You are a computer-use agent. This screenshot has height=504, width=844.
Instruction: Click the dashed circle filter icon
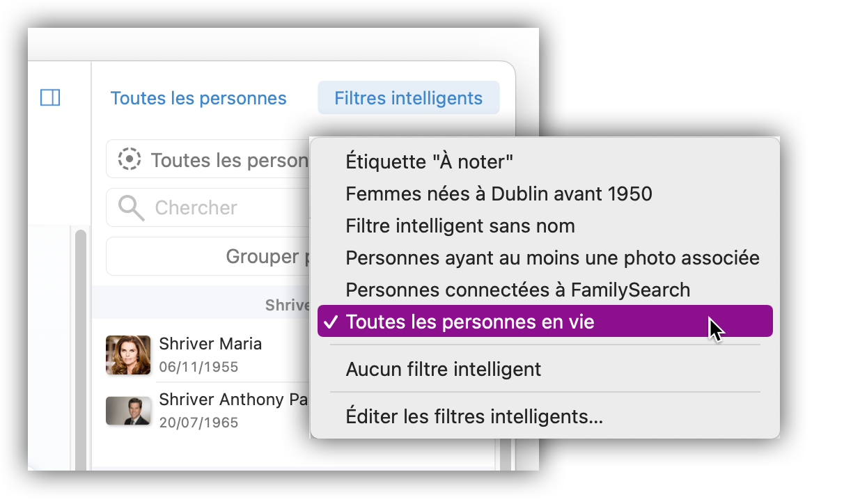pyautogui.click(x=130, y=160)
